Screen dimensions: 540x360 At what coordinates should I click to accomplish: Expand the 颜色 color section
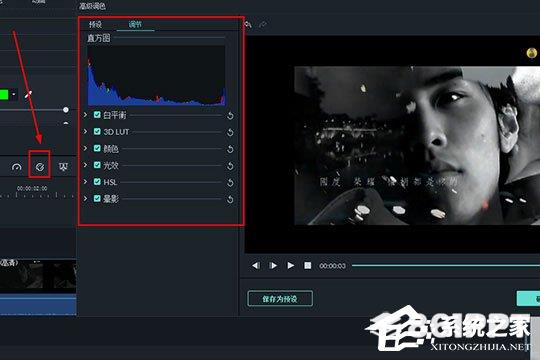(85, 148)
